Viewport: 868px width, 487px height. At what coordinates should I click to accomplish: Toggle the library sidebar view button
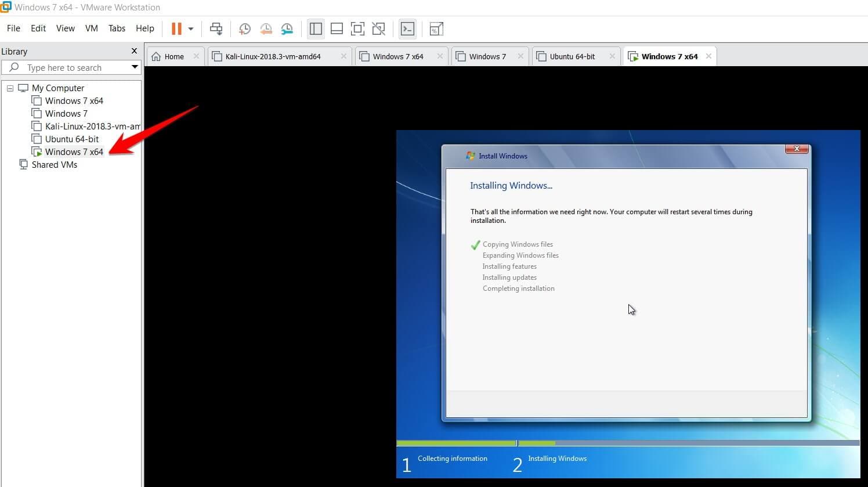click(x=316, y=28)
